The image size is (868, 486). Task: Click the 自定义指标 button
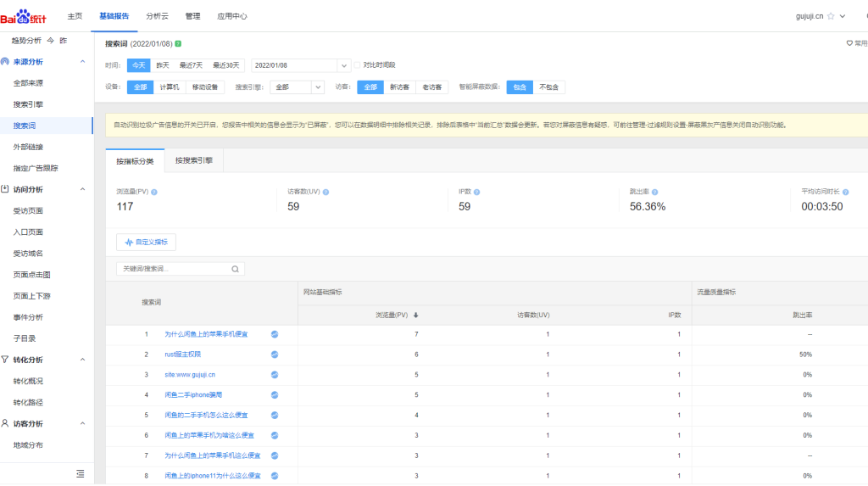click(x=146, y=243)
